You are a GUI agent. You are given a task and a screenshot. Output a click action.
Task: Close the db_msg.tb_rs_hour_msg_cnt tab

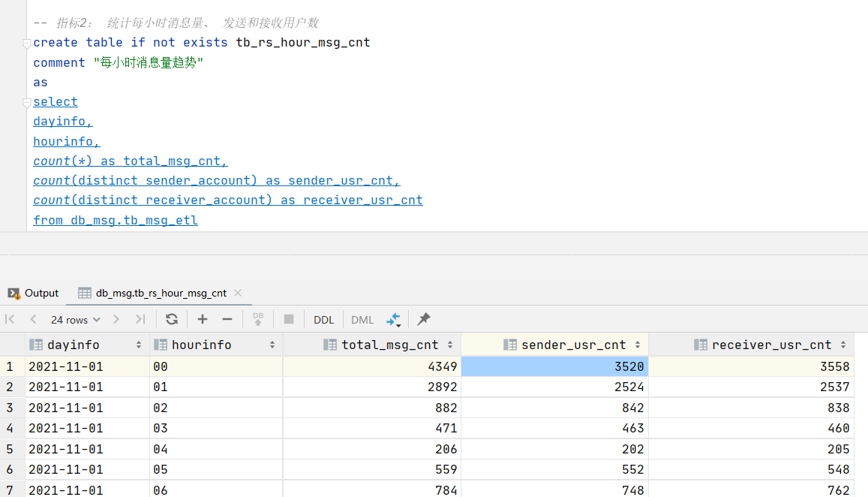point(238,293)
